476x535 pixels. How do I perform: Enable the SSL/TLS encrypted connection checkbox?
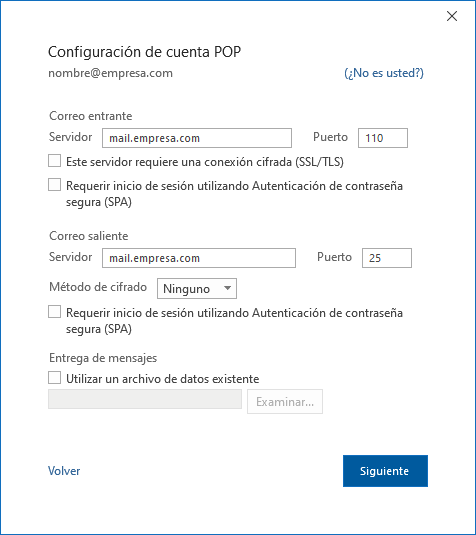[55, 161]
